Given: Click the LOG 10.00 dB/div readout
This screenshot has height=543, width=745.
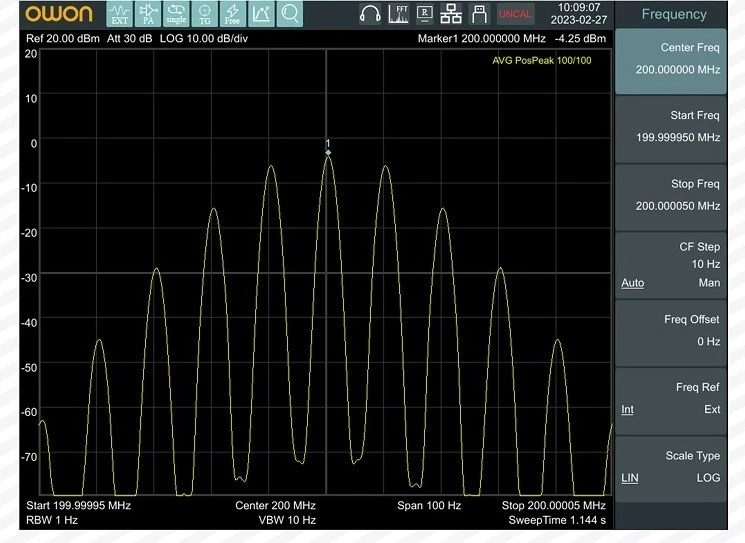Looking at the screenshot, I should pyautogui.click(x=204, y=38).
